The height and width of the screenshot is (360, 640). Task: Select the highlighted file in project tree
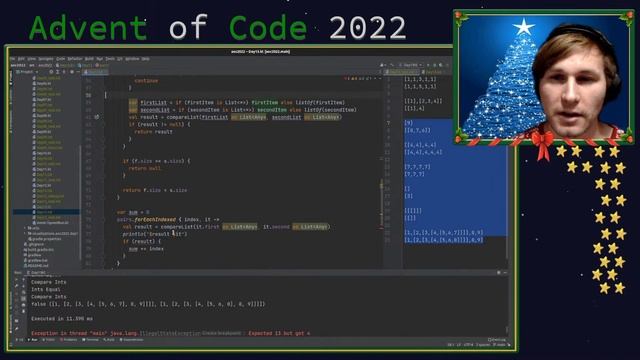(x=47, y=212)
